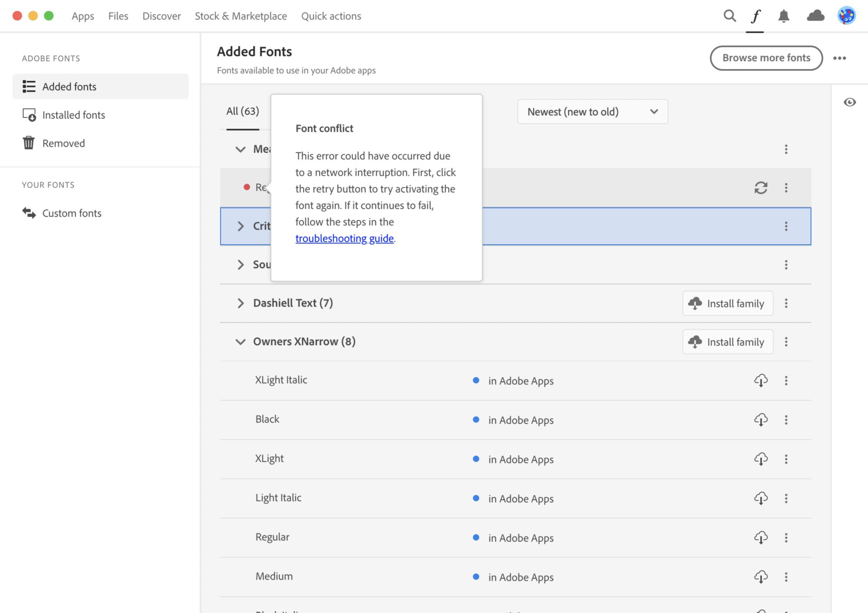
Task: Click Browse more fonts button
Action: point(766,57)
